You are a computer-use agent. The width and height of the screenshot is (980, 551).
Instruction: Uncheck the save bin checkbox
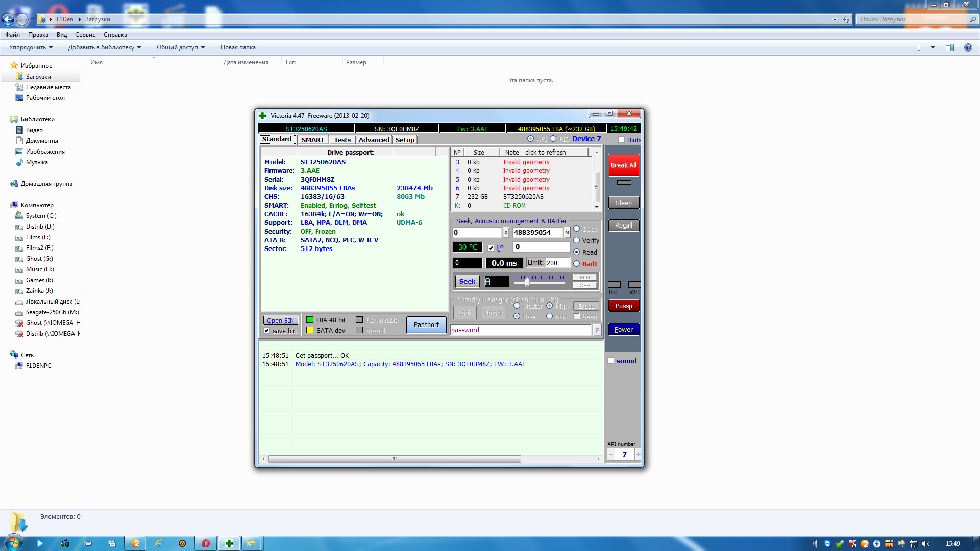[x=266, y=331]
